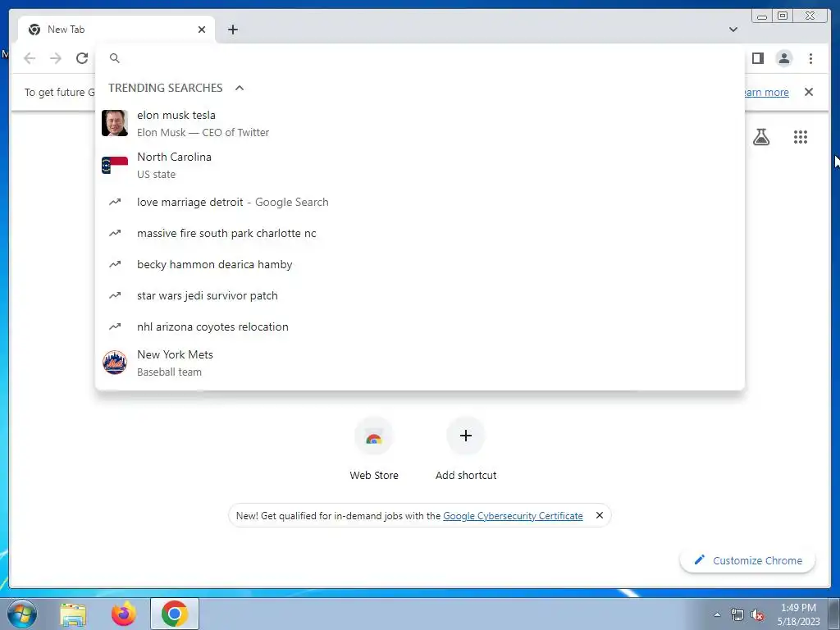Open Windows Explorer from taskbar
This screenshot has width=840, height=630.
[x=73, y=614]
